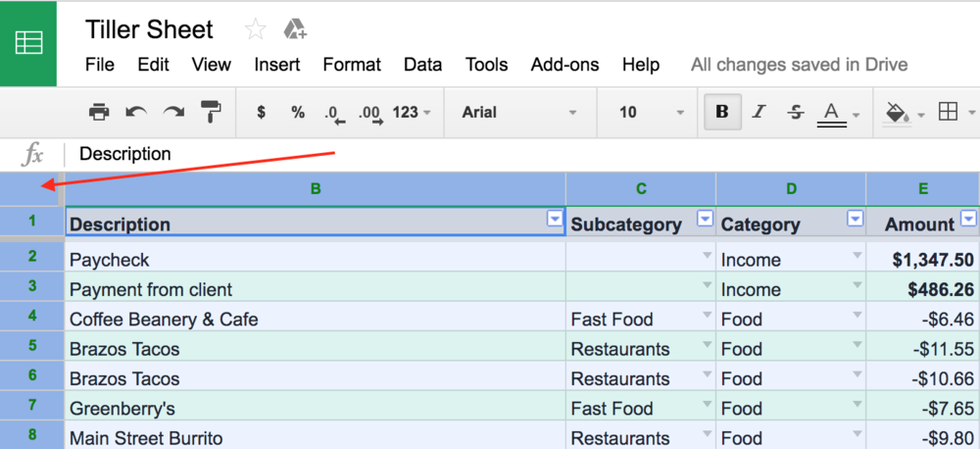
Task: Open the Add-ons menu
Action: [564, 65]
